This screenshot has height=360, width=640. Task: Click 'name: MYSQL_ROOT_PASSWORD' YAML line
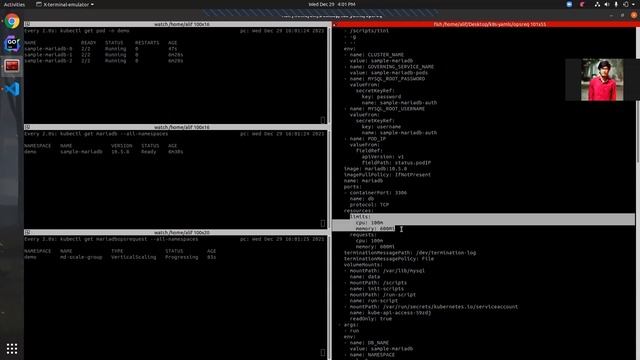click(x=387, y=79)
